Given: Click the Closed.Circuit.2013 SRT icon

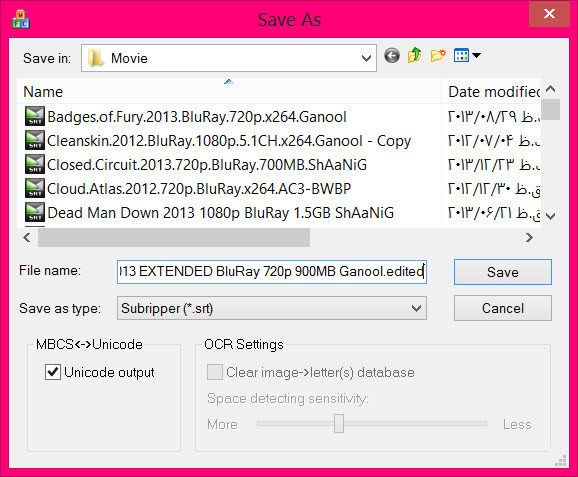Looking at the screenshot, I should point(35,164).
